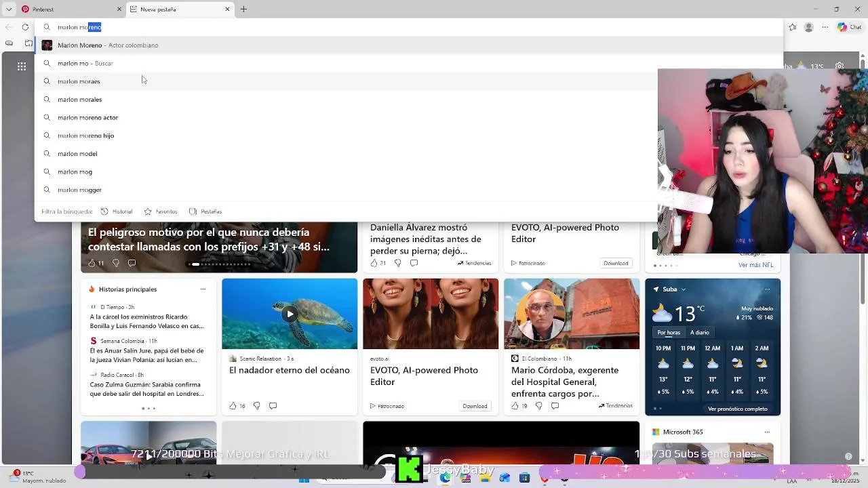Open Microsoft 365 card options menu
Screen dimensions: 868x488
[x=767, y=432]
